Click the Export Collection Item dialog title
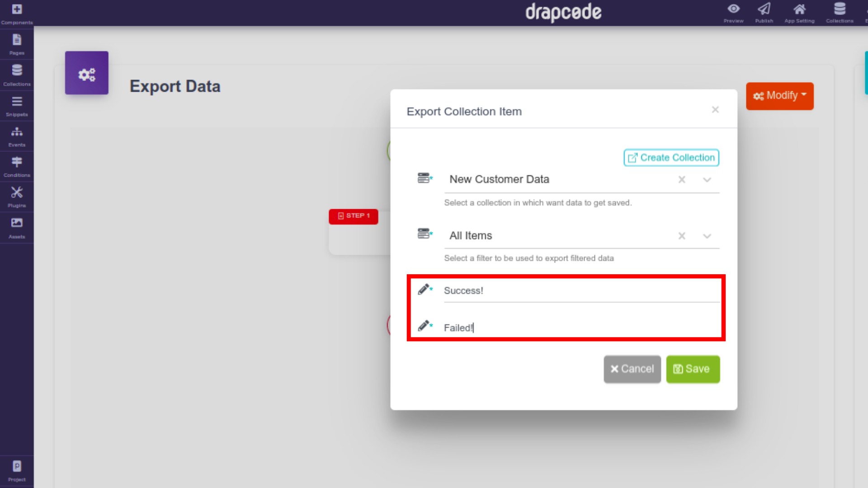Image resolution: width=868 pixels, height=488 pixels. point(464,112)
